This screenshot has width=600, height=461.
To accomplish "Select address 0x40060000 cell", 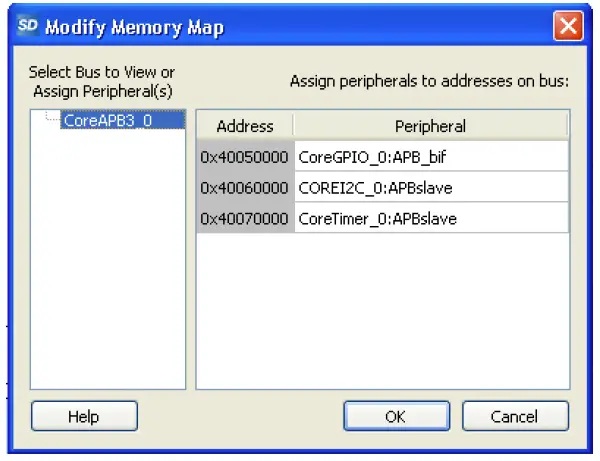I will pos(245,187).
